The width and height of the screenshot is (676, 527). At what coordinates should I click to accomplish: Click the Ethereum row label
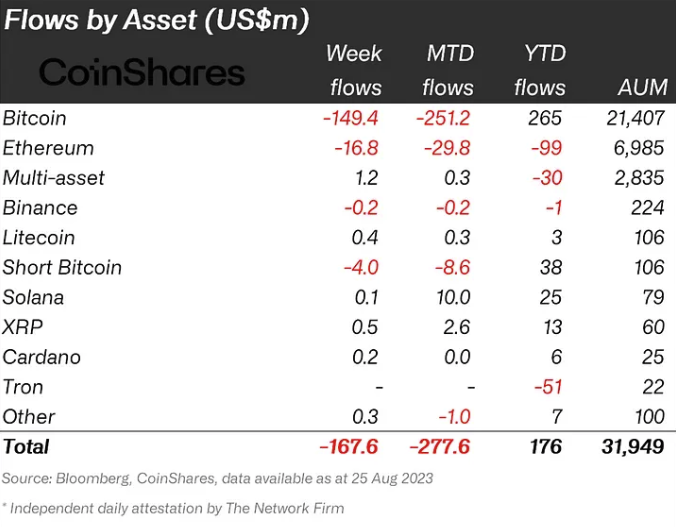tap(48, 148)
